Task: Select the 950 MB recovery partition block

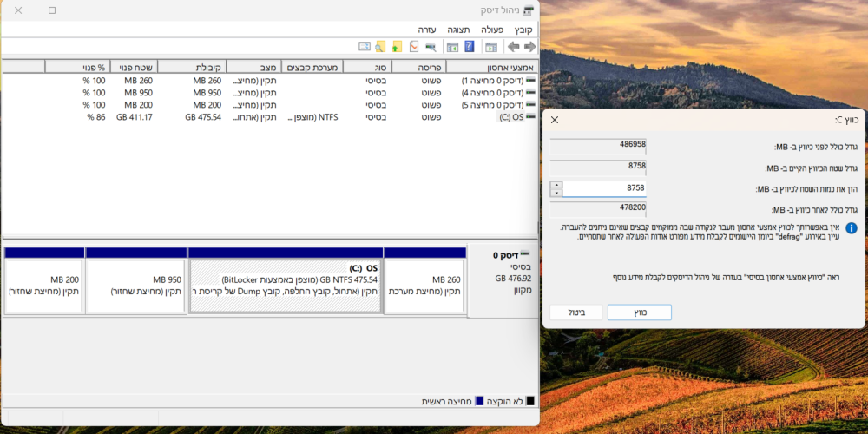Action: 136,281
